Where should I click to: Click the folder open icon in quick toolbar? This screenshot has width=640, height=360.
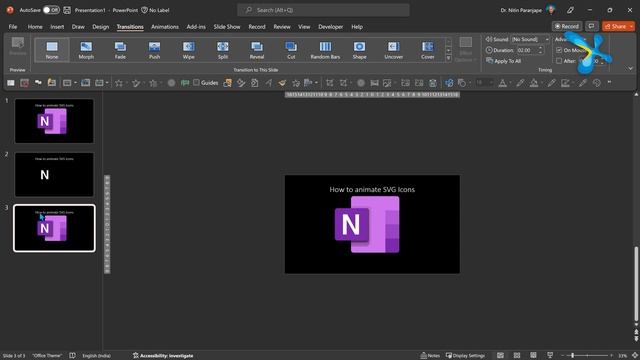(52, 83)
